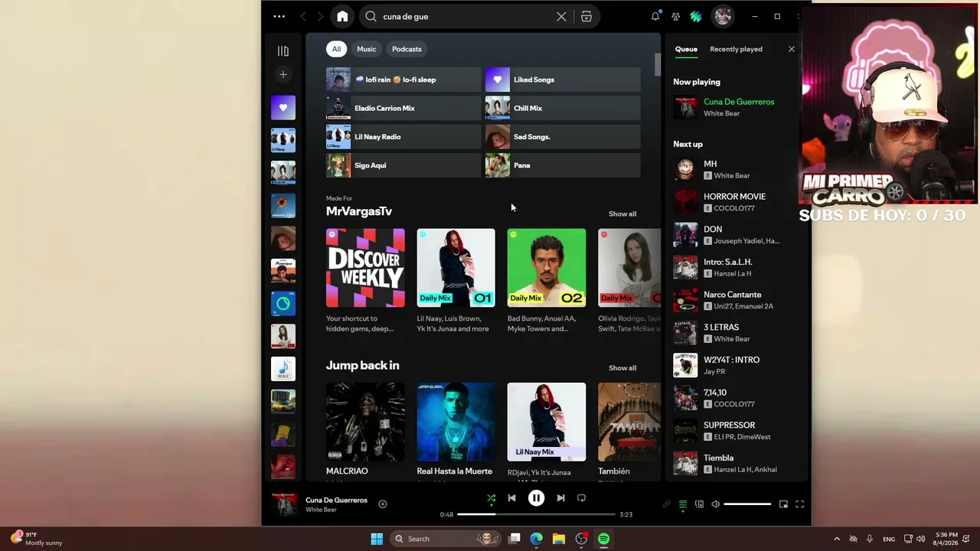Open the What's New notifications bell
The height and width of the screenshot is (551, 980).
pos(655,16)
